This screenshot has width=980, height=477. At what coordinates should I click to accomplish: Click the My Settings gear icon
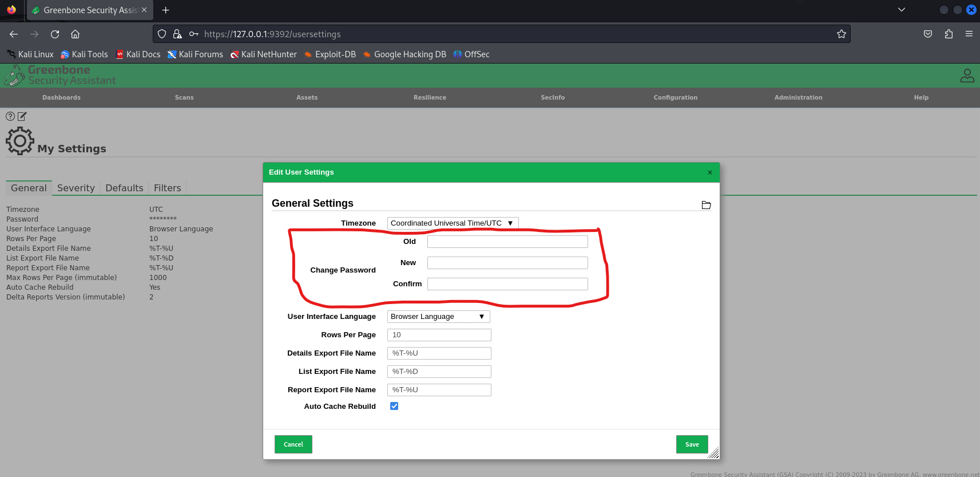click(x=20, y=141)
